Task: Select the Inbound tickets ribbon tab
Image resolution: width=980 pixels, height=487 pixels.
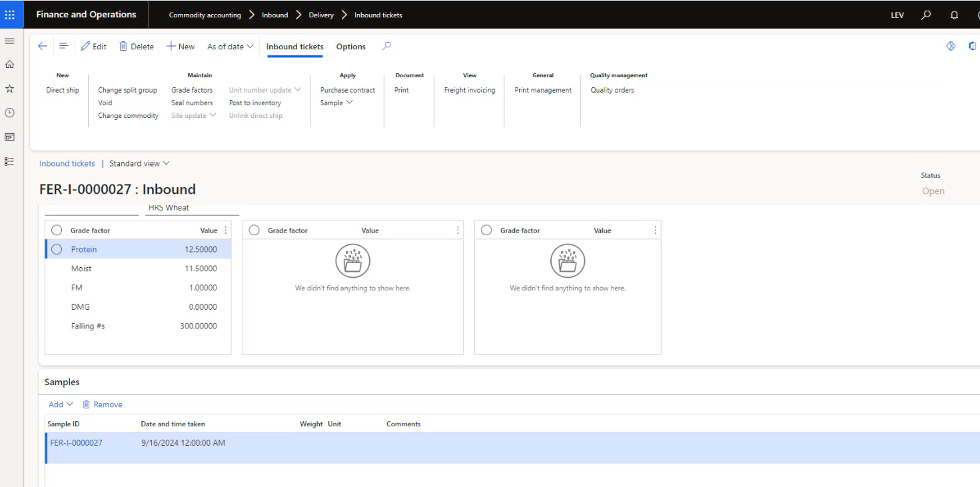Action: pos(294,47)
